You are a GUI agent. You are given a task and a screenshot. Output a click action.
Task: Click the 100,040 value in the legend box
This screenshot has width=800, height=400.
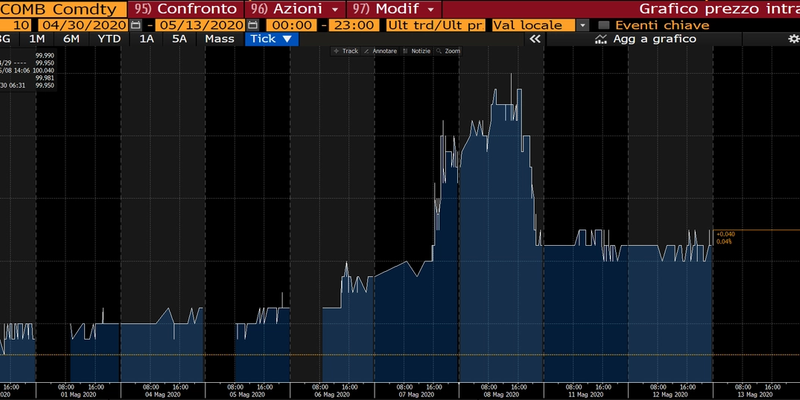point(43,70)
